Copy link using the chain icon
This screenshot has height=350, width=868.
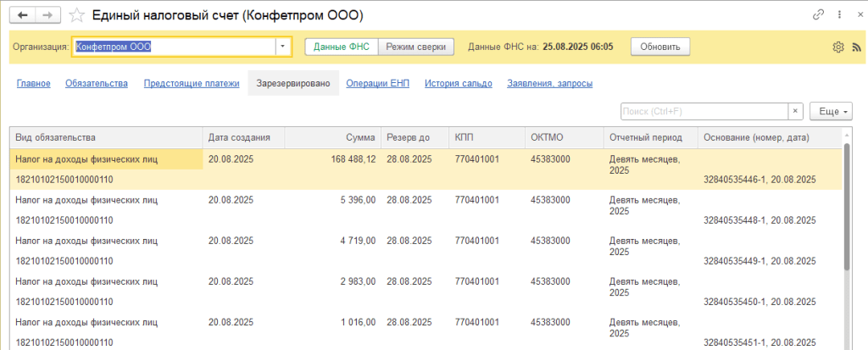point(818,14)
